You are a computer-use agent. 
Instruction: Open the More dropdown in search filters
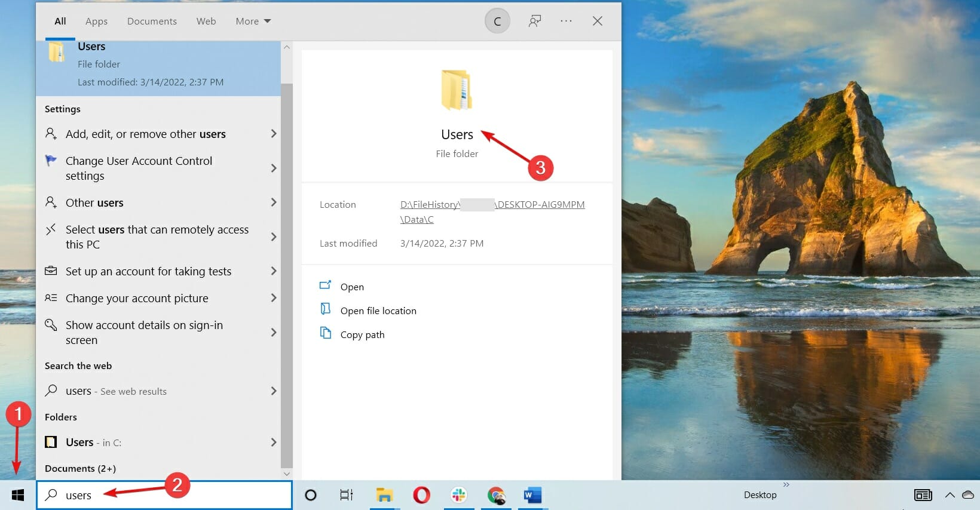[253, 21]
